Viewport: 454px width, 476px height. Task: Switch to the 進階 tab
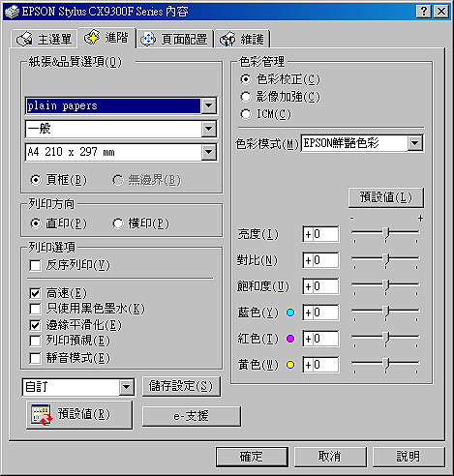click(106, 38)
